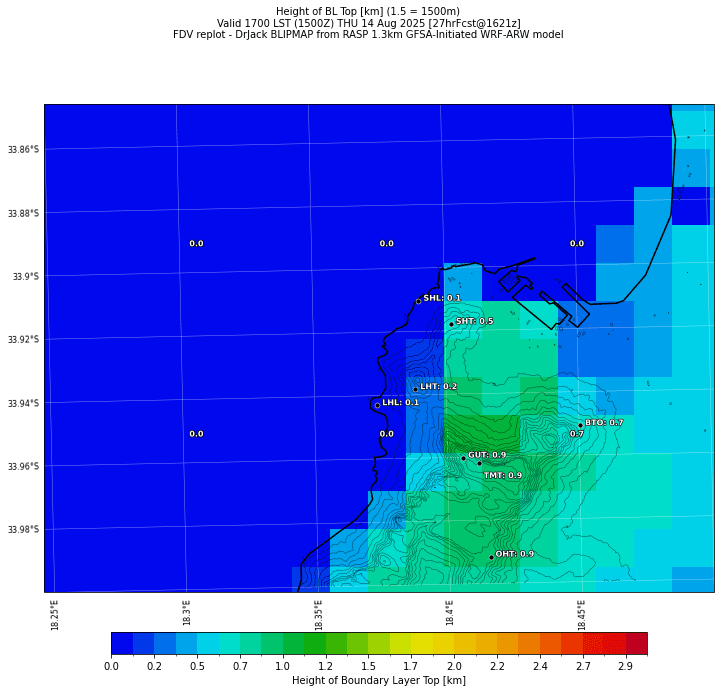Select the 18.4°E longitude label
The image size is (721, 692).
click(450, 612)
